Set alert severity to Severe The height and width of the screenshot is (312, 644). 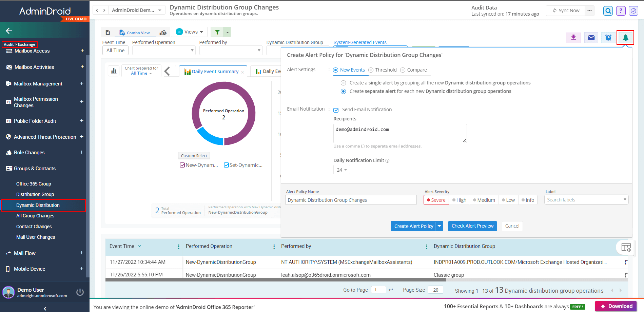pyautogui.click(x=436, y=200)
